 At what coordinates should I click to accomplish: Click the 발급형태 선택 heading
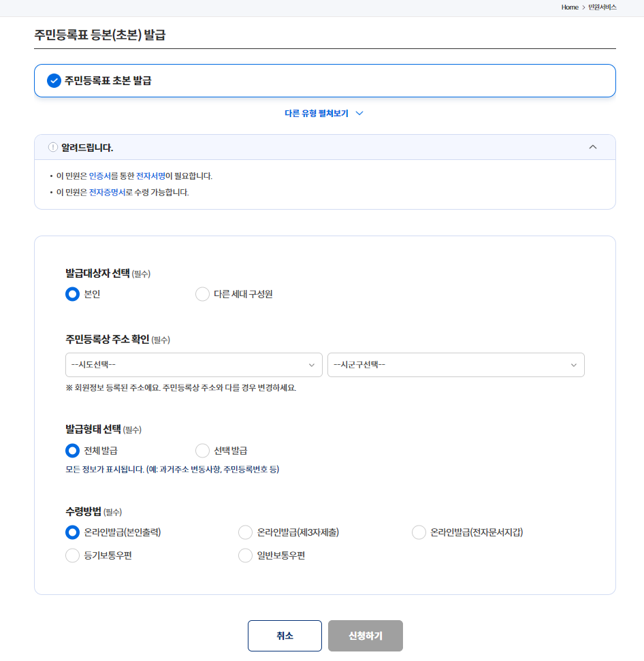[x=93, y=429]
